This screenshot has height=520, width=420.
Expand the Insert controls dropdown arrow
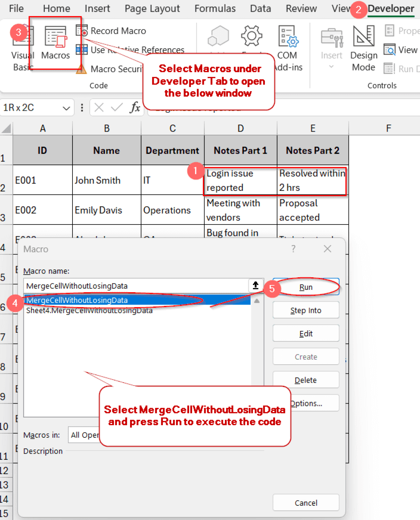(x=331, y=66)
